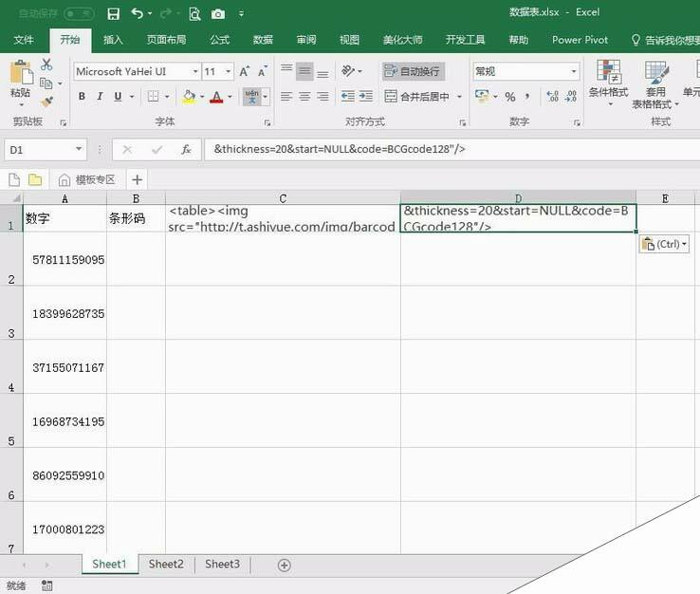Open the Name Box D1 dropdown
700x594 pixels.
79,149
